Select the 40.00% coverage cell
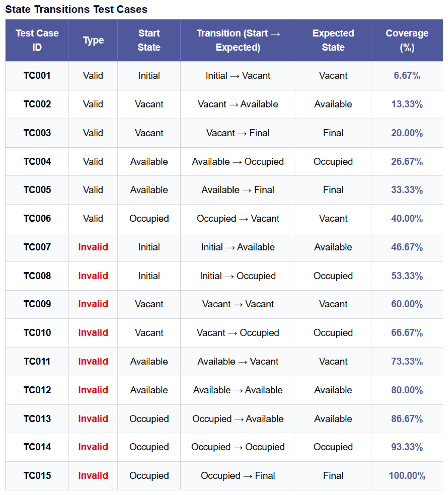 click(x=407, y=218)
